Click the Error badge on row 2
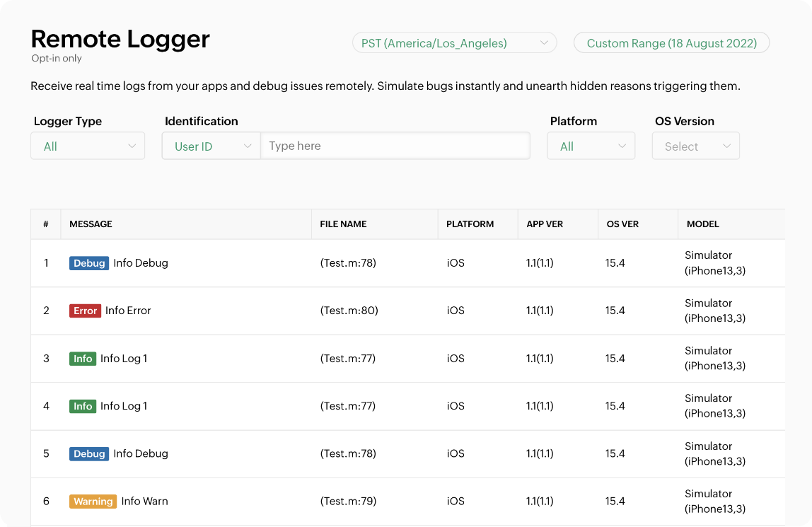812x527 pixels. click(85, 311)
